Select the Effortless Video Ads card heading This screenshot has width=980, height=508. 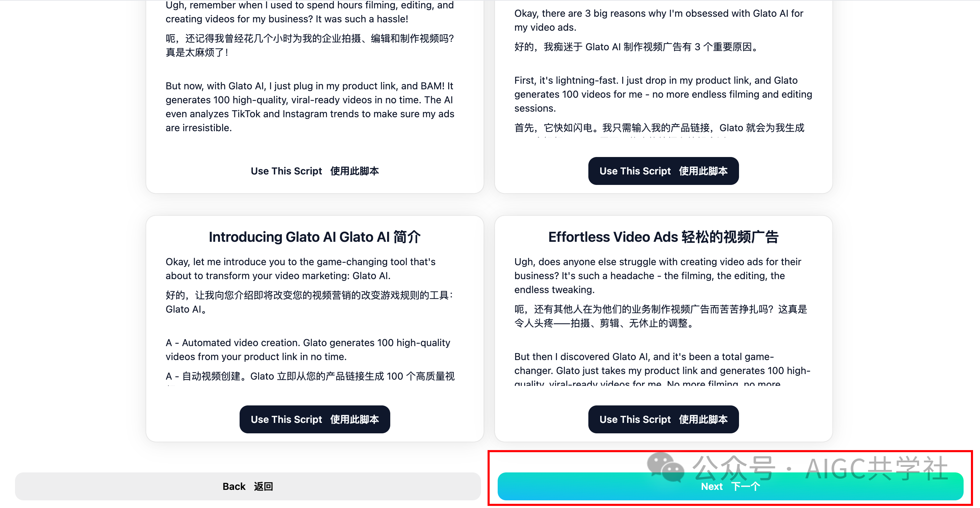pos(663,237)
